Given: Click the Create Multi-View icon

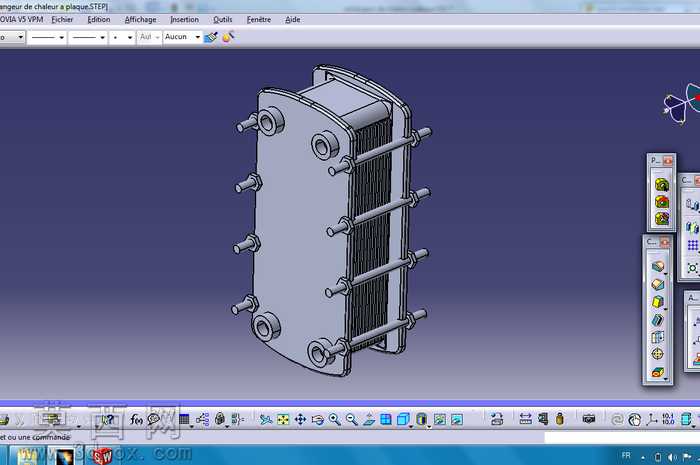Looking at the screenshot, I should coord(386,419).
